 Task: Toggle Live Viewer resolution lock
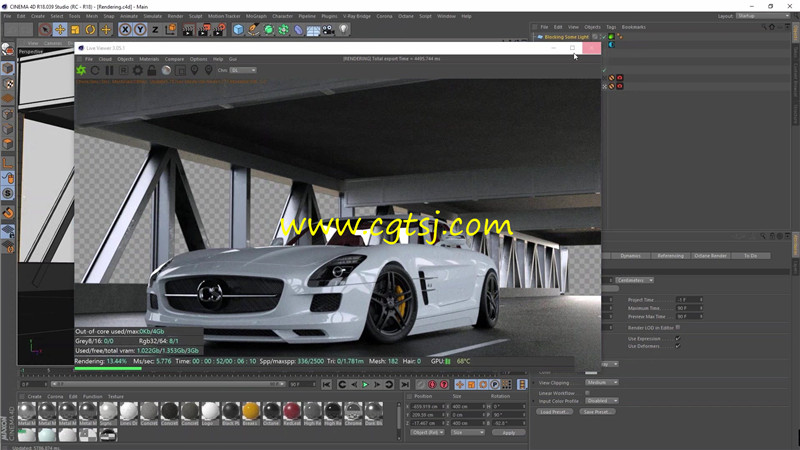[x=152, y=70]
